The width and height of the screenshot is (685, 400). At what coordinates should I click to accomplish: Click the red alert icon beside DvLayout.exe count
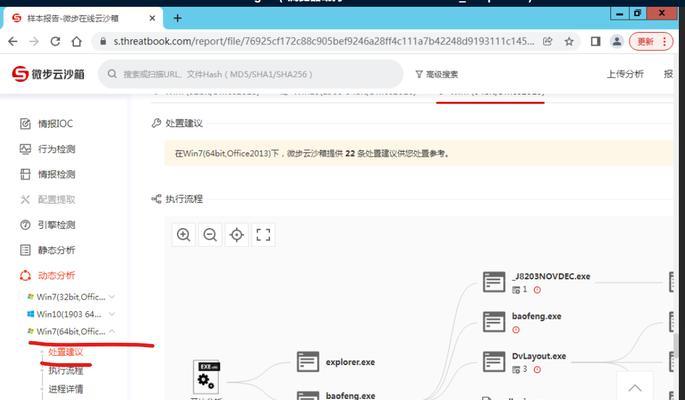537,370
